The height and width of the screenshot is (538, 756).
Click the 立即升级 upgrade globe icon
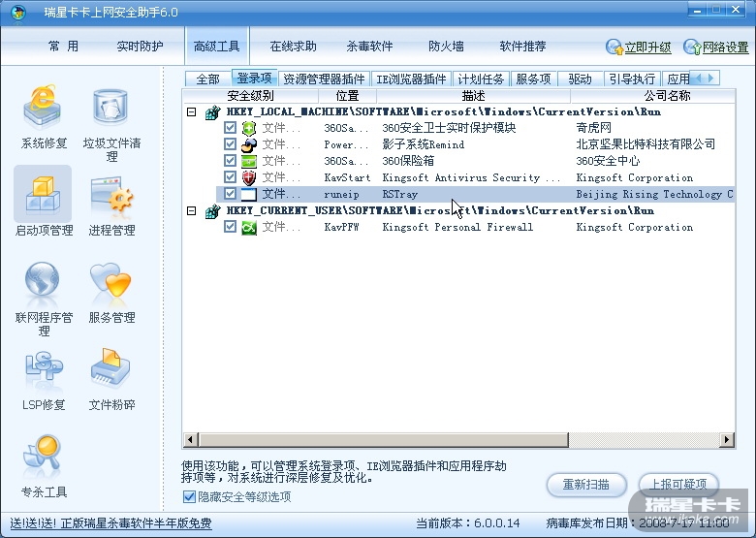[x=614, y=47]
